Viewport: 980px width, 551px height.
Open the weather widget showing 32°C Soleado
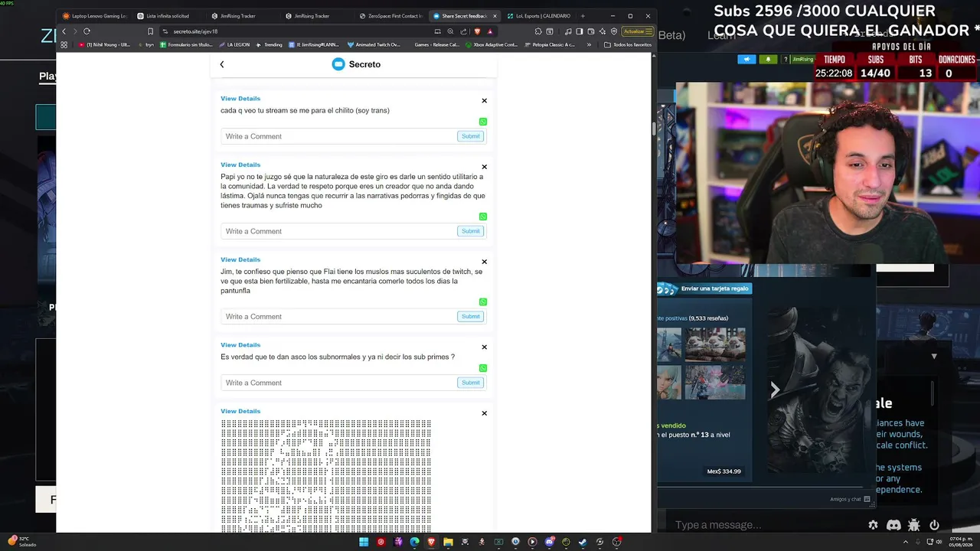click(23, 542)
